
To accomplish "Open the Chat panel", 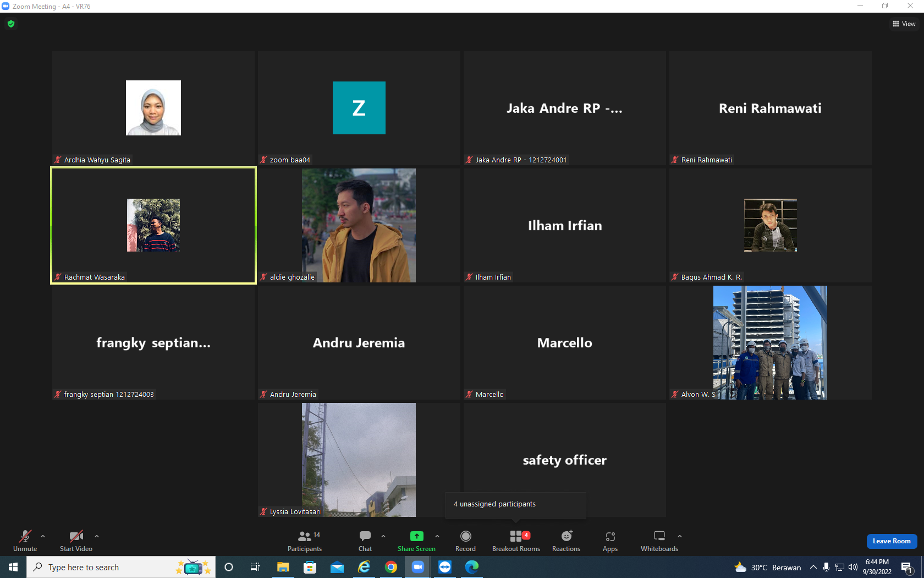I will tap(365, 541).
